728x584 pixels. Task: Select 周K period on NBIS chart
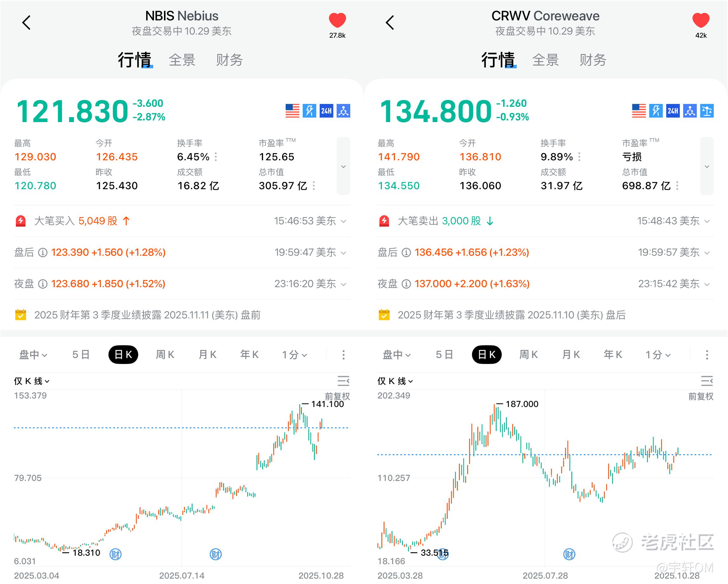point(165,355)
